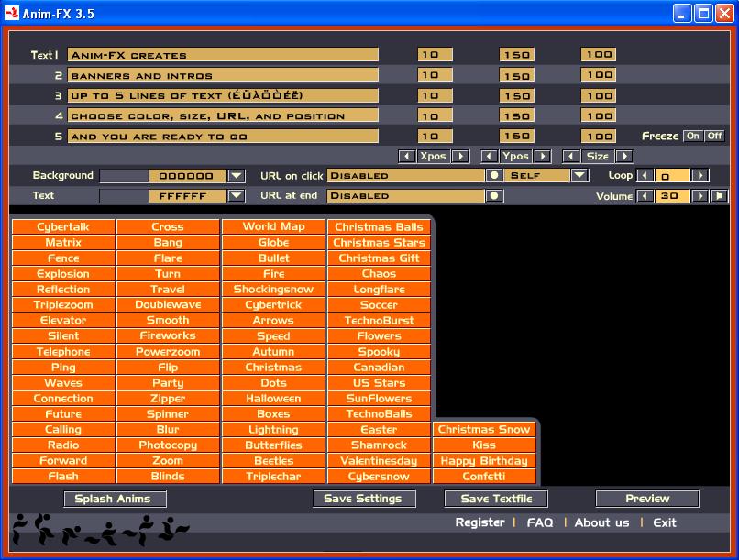This screenshot has height=560, width=739.
Task: Maximize the Anim-FX window
Action: [x=703, y=13]
